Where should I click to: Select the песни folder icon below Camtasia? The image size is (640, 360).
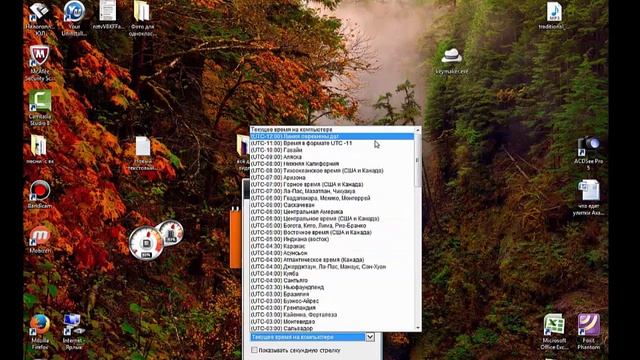click(39, 145)
